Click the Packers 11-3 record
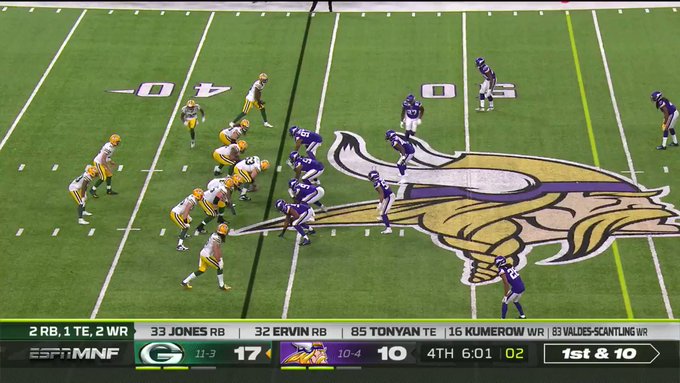The image size is (680, 383). click(205, 354)
